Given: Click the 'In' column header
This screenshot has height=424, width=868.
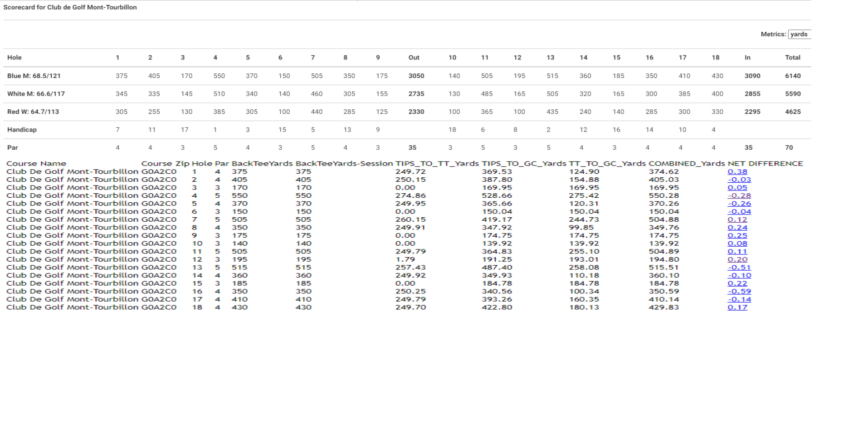Looking at the screenshot, I should point(747,58).
